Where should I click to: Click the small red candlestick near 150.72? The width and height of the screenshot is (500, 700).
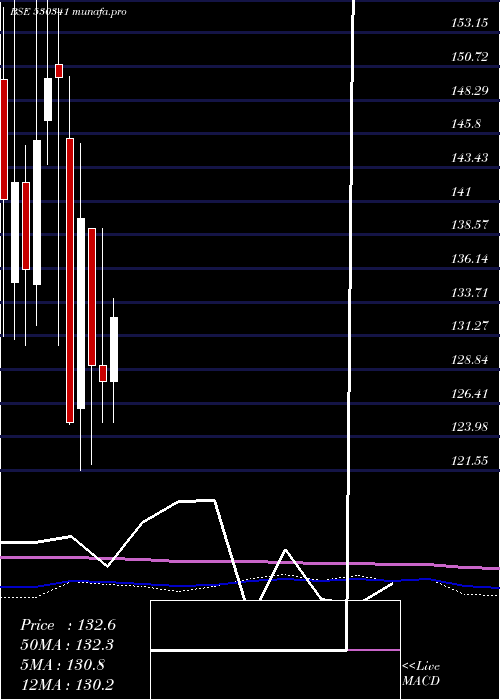(x=59, y=71)
